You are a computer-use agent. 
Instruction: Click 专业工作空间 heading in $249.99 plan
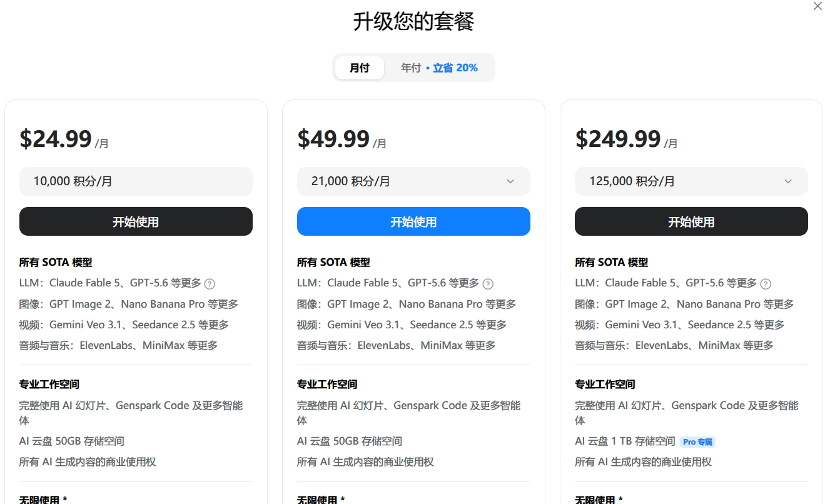(605, 385)
